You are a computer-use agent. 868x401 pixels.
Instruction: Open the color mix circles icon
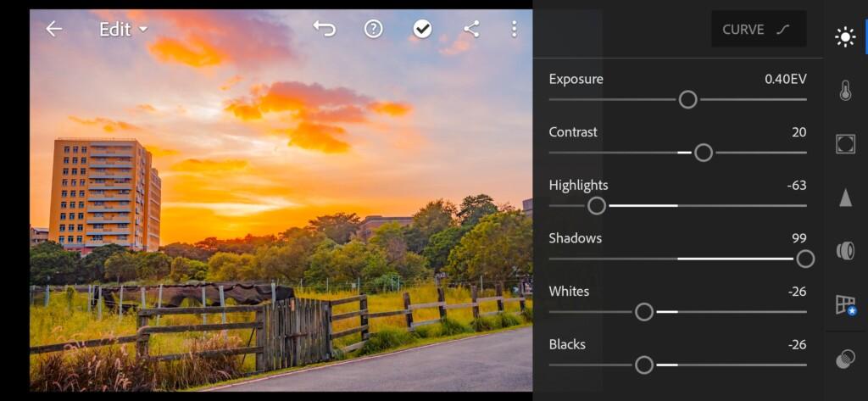[x=845, y=360]
